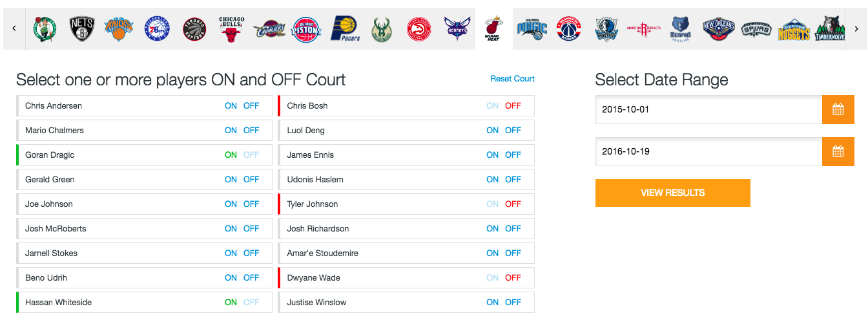This screenshot has width=868, height=333.
Task: Click the VIEW RESULTS button
Action: tap(673, 193)
